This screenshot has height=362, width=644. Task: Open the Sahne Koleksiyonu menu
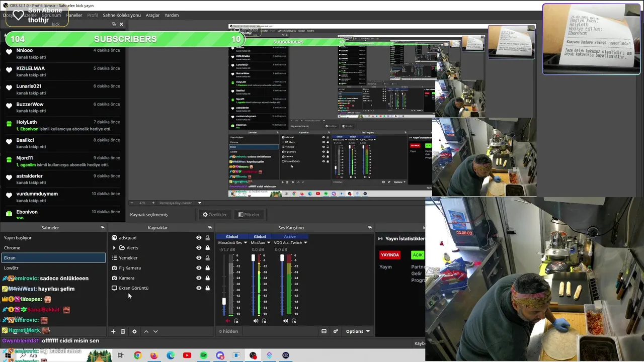click(x=122, y=15)
